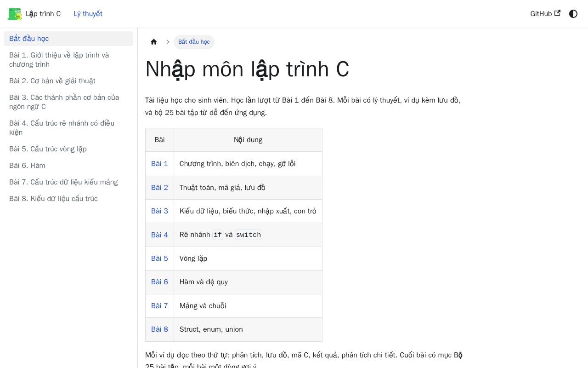Click the cell Struct, enum, union
The width and height of the screenshot is (588, 368).
click(x=248, y=329)
